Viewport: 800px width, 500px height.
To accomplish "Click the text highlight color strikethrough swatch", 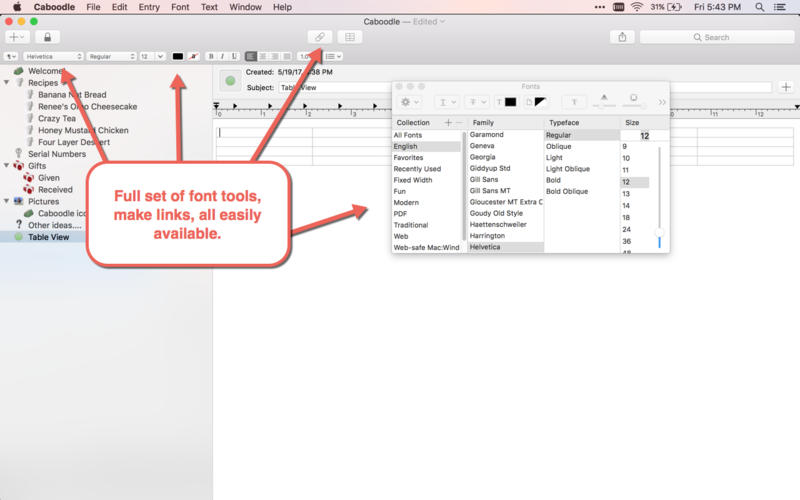I will [193, 56].
